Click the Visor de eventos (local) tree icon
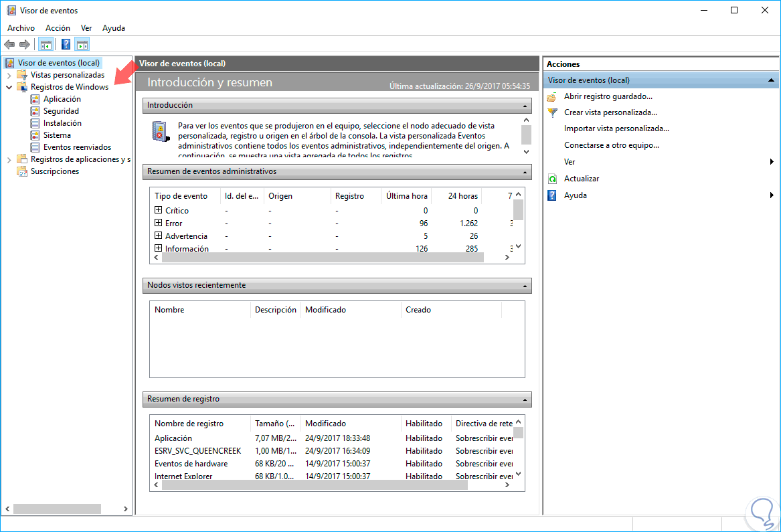Screen dimensions: 781x532 coord(9,63)
